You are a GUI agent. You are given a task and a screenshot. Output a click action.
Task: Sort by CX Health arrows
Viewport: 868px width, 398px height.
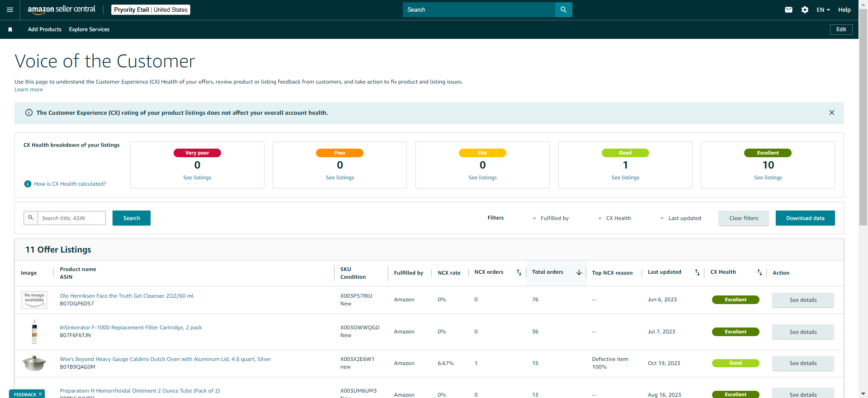tap(759, 272)
